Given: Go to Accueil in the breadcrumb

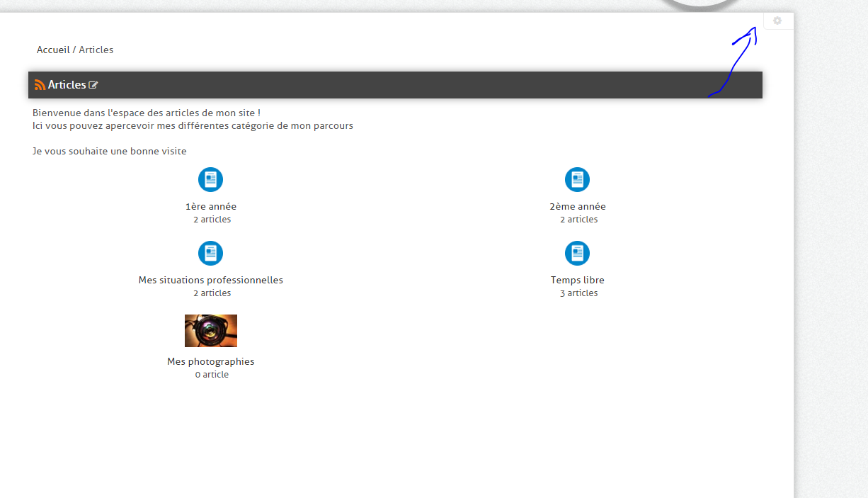Looking at the screenshot, I should tap(53, 50).
